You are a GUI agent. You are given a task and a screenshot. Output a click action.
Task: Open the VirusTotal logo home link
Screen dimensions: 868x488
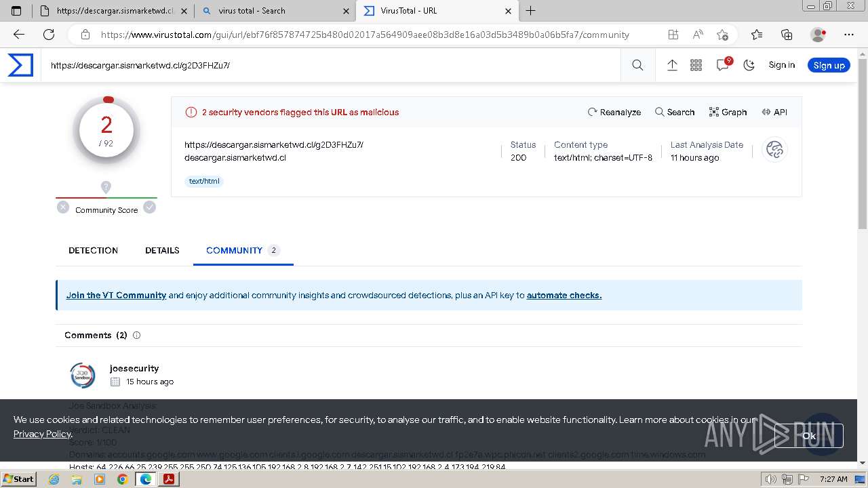(x=20, y=65)
